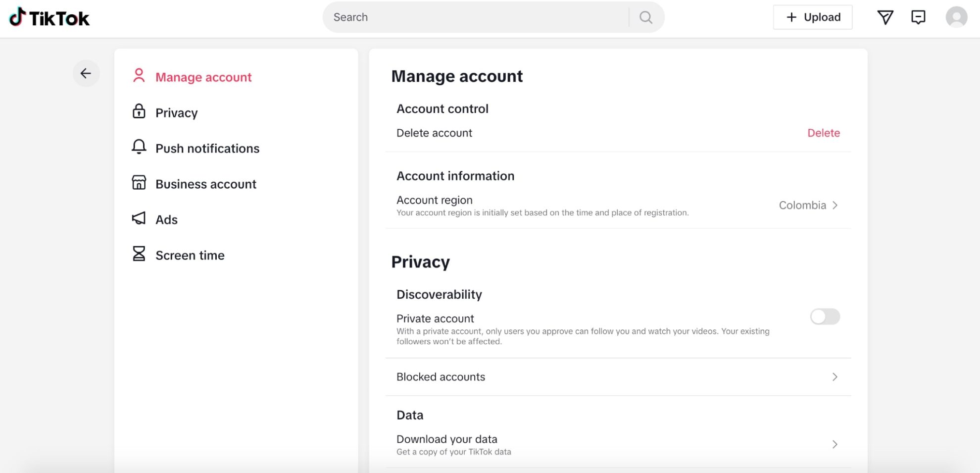Go back using the left arrow button
Viewport: 980px width, 473px height.
tap(86, 73)
